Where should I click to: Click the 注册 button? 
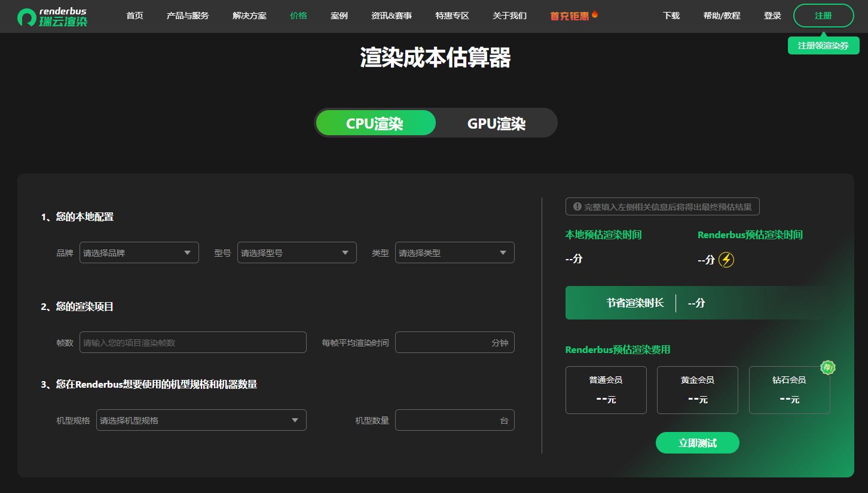pyautogui.click(x=824, y=16)
